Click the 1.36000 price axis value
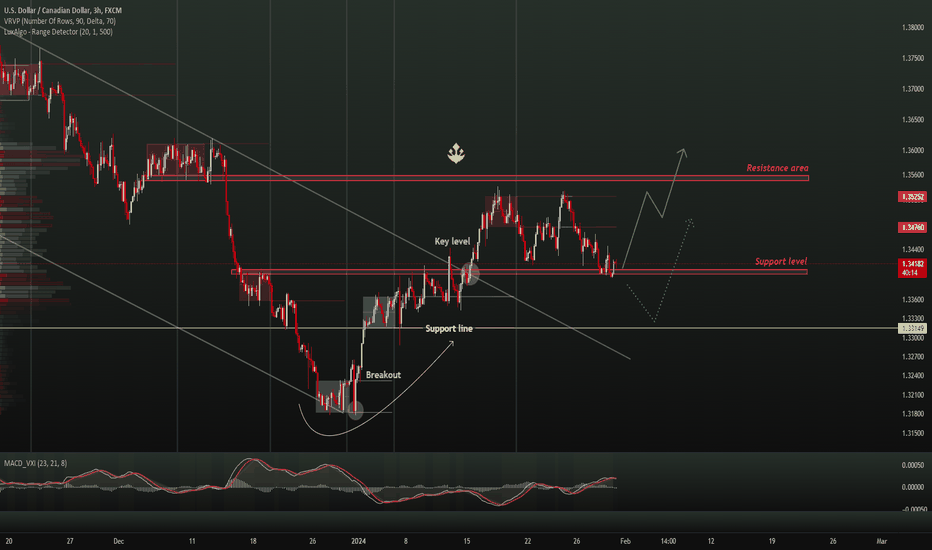Image resolution: width=932 pixels, height=550 pixels. 913,150
